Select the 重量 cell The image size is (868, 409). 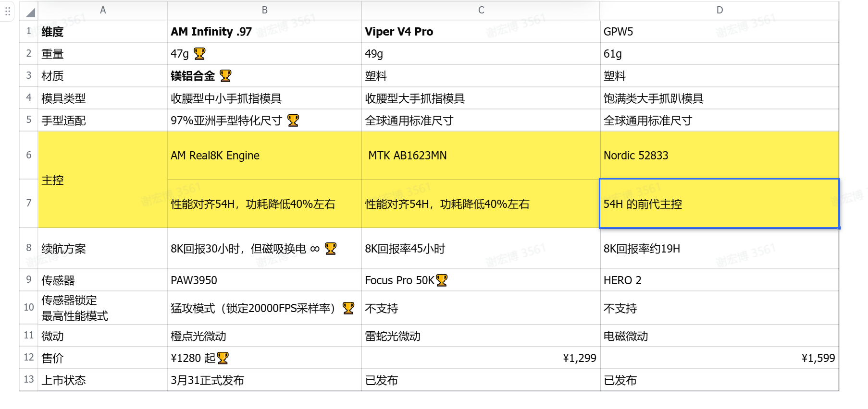click(103, 54)
